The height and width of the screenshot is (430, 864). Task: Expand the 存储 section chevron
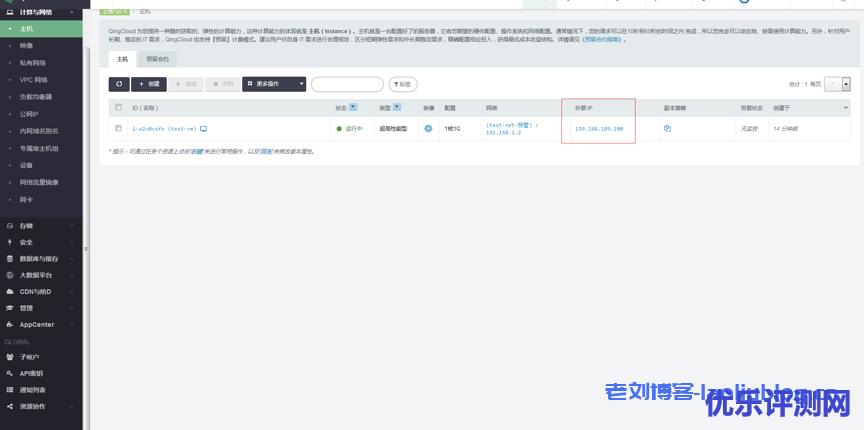[72, 225]
